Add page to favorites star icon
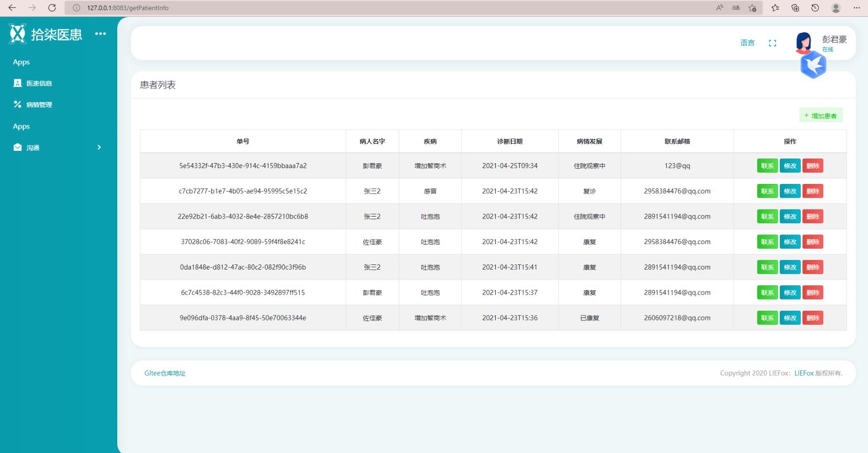The image size is (868, 453). [752, 8]
